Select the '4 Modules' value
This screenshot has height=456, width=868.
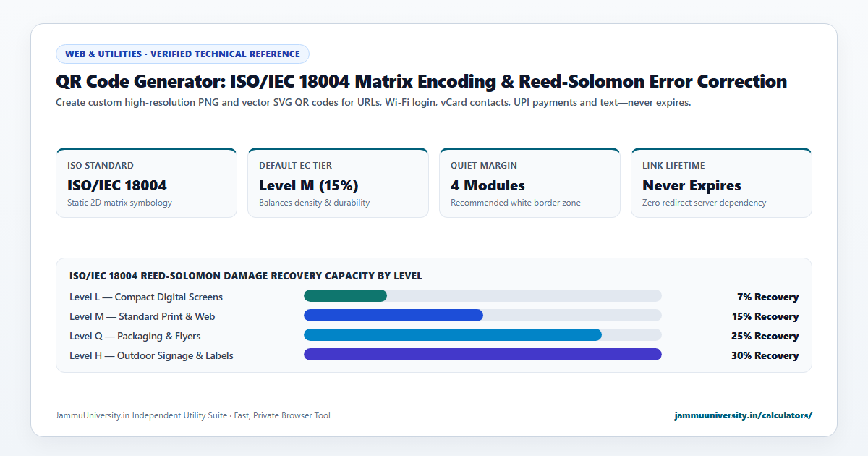pos(488,185)
